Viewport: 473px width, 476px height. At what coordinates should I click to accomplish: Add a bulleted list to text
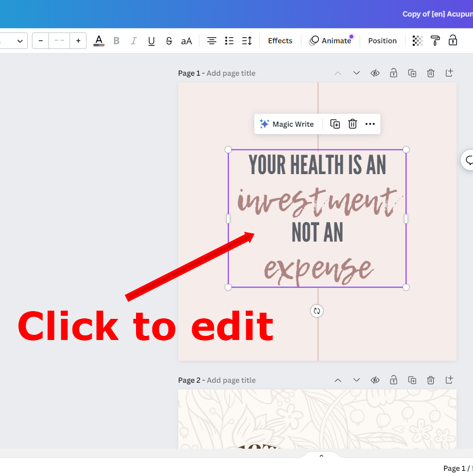point(229,41)
